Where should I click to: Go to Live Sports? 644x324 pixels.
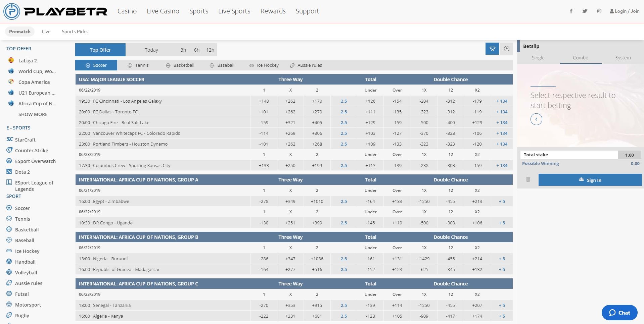coord(234,11)
